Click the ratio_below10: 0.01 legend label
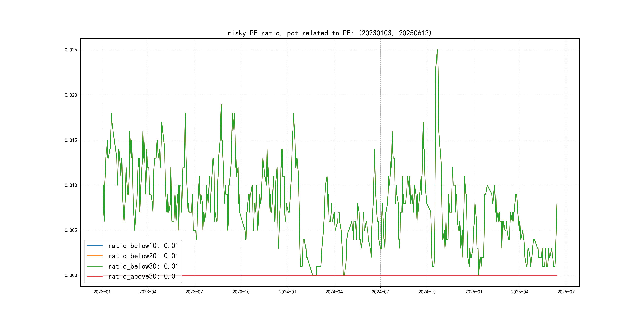Screen dimensions: 644x322 [x=143, y=246]
